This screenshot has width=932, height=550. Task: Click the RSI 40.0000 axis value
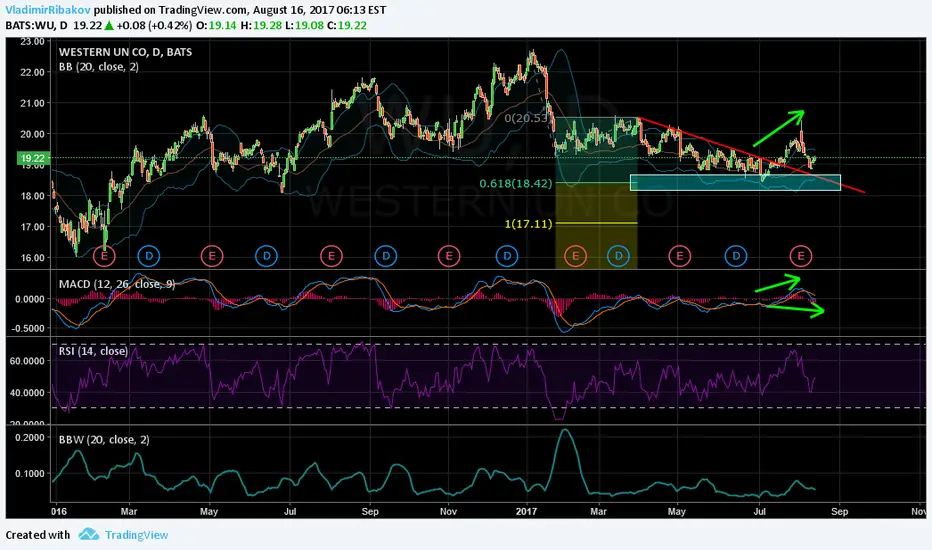click(27, 393)
